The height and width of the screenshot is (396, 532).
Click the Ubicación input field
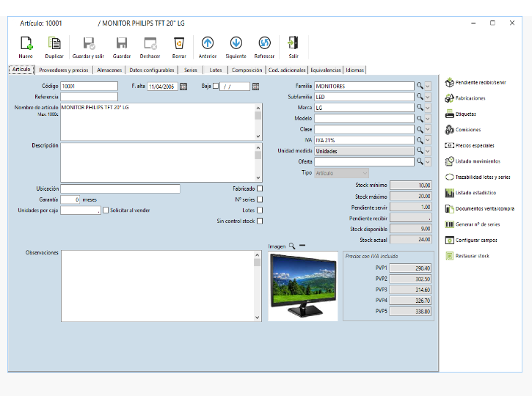(x=120, y=188)
